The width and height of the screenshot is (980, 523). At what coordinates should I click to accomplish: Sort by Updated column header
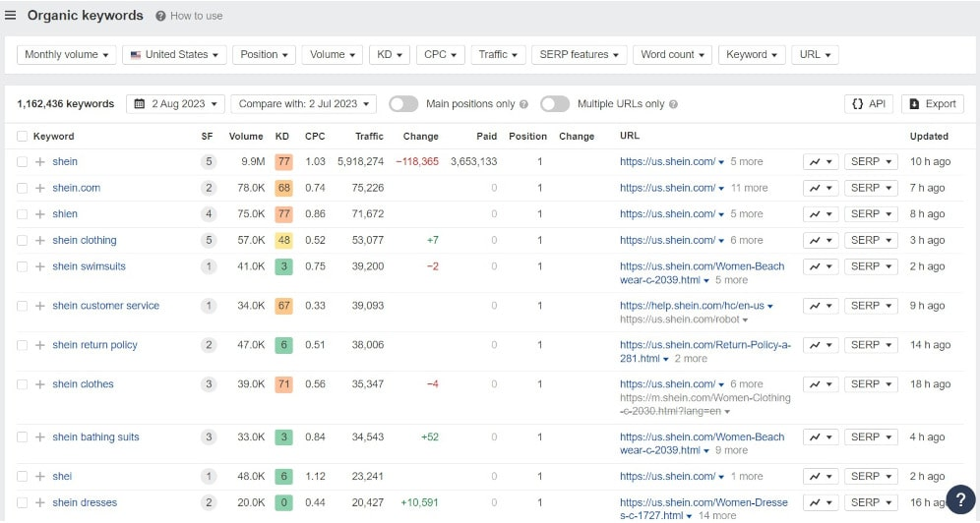[929, 136]
